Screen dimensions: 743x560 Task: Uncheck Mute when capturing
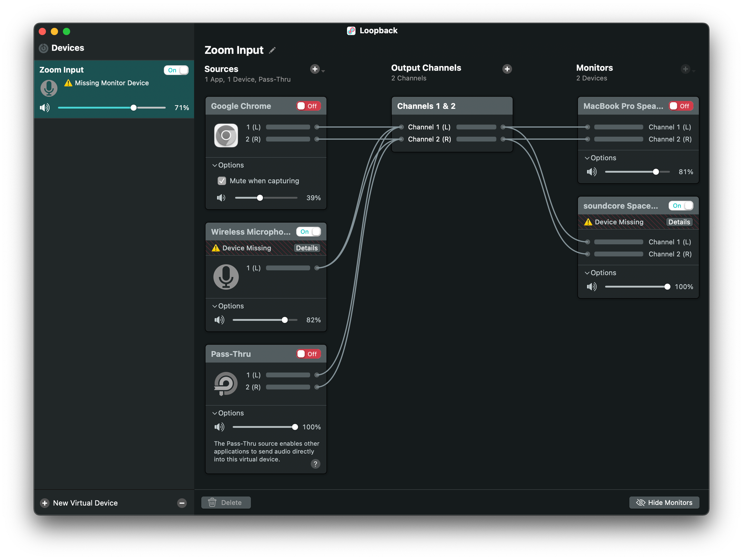click(x=222, y=181)
